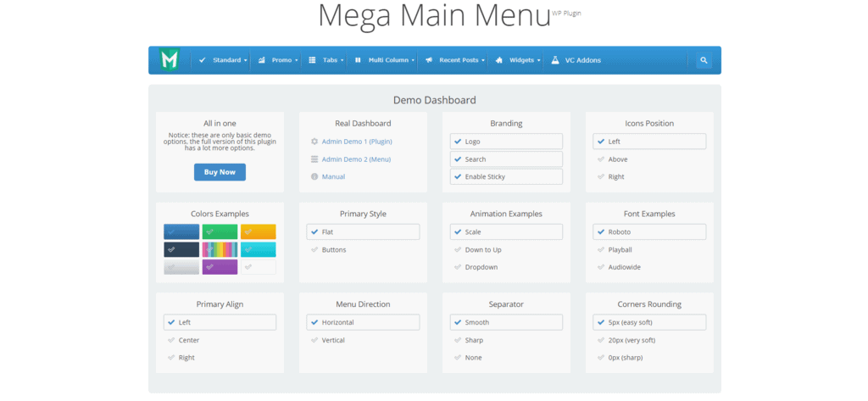Open the Manual link

pyautogui.click(x=333, y=176)
